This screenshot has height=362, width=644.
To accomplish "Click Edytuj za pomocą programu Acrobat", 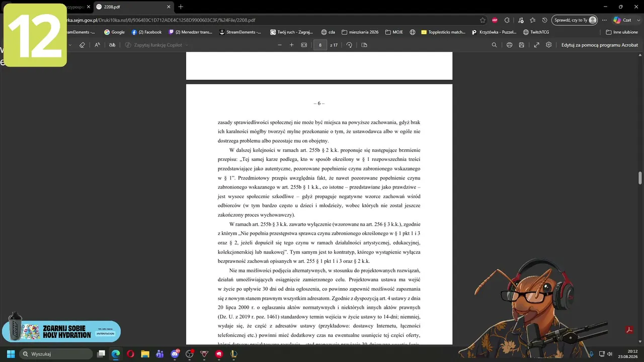I will (600, 45).
